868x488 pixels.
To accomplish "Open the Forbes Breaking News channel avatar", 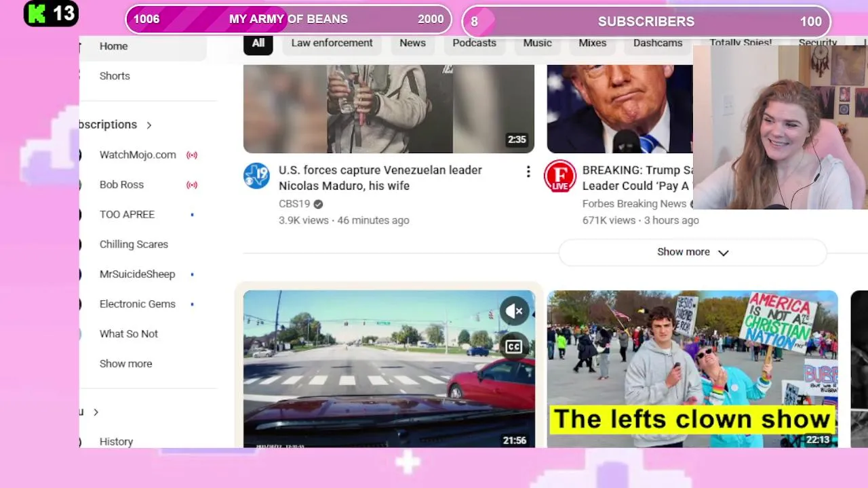I will [560, 176].
